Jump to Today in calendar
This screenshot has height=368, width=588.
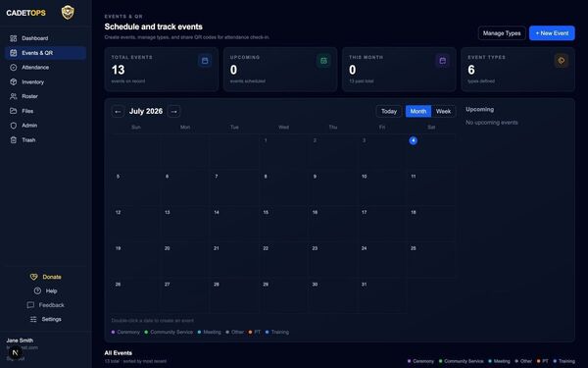click(389, 111)
